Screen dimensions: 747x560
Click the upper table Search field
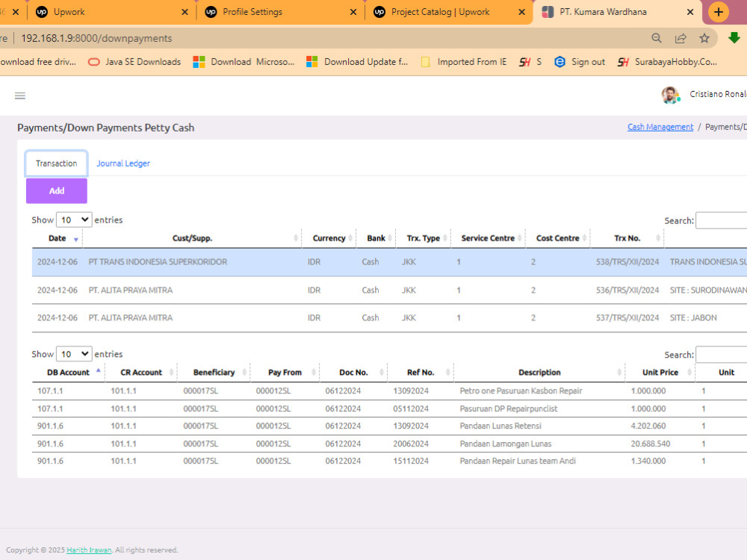[721, 220]
